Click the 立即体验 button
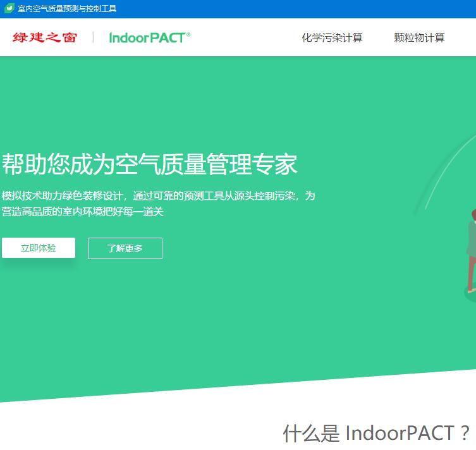The height and width of the screenshot is (450, 476). coord(39,248)
